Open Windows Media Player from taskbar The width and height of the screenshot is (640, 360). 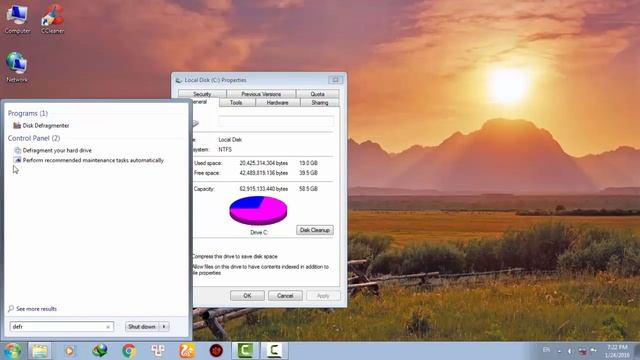(69, 351)
